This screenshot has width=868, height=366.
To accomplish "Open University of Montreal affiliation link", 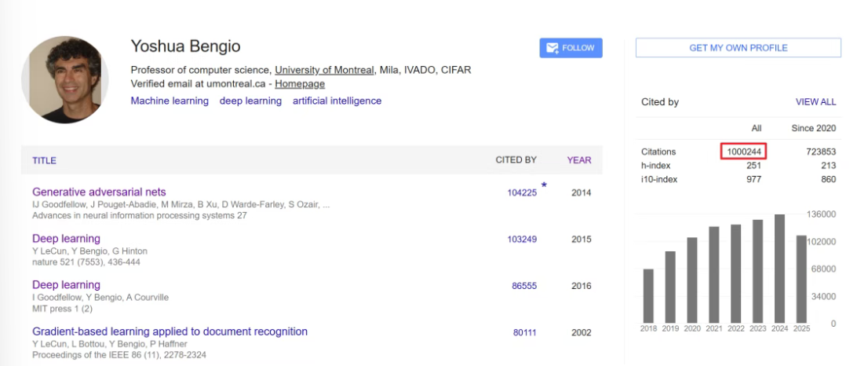I will [x=324, y=70].
